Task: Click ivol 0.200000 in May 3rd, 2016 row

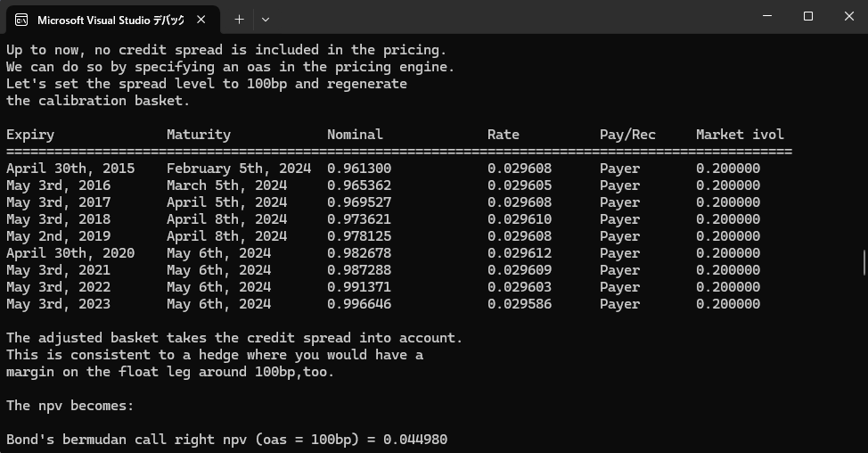Action: click(x=728, y=185)
